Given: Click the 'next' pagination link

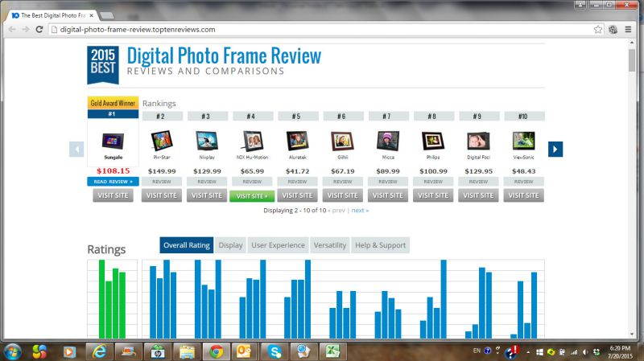Looking at the screenshot, I should click(x=360, y=211).
